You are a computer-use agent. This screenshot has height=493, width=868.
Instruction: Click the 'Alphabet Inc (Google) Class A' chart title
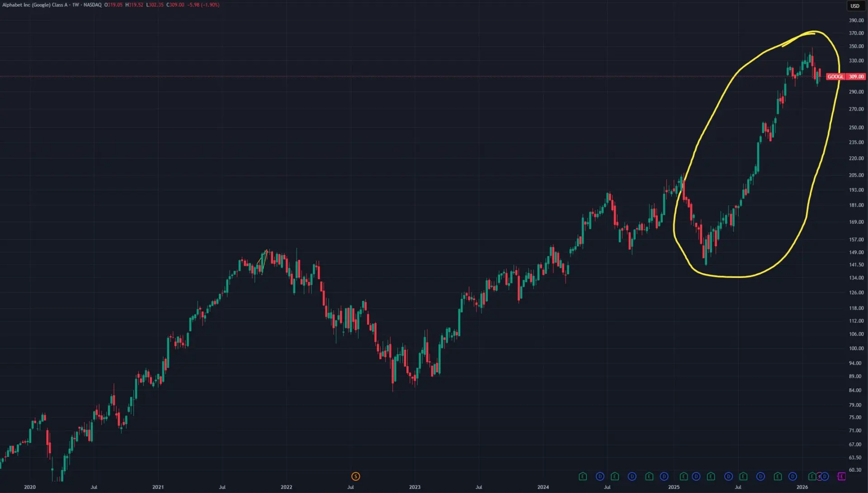[35, 5]
